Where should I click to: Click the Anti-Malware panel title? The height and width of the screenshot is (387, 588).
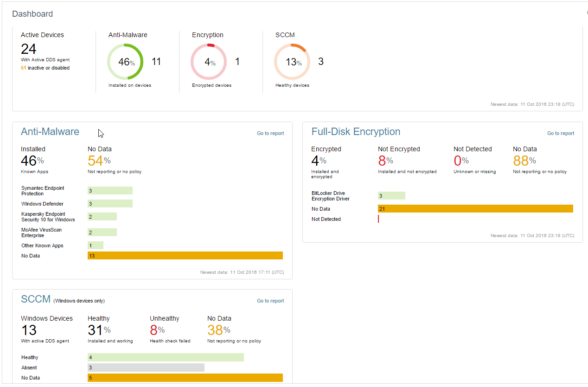click(50, 132)
